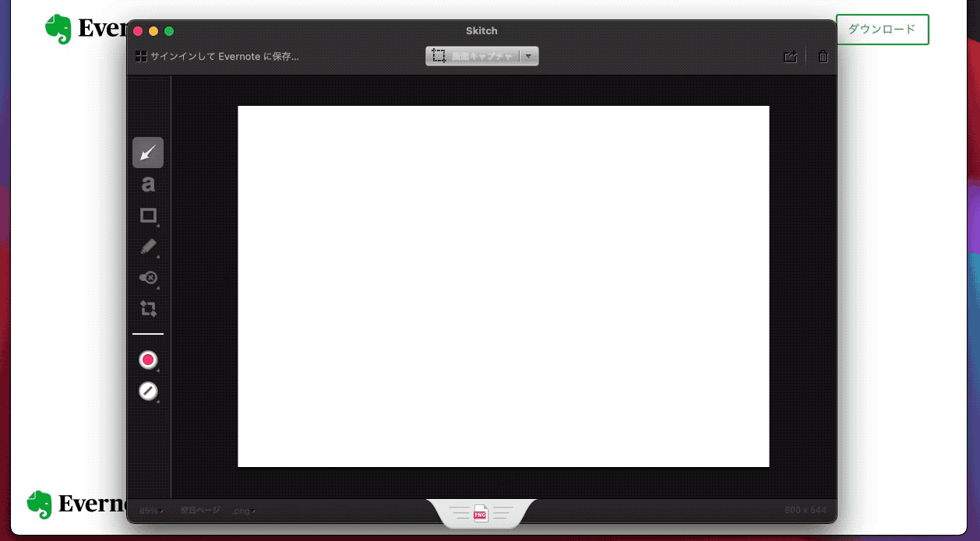Select the Pixelate tool
The height and width of the screenshot is (541, 980).
pyautogui.click(x=148, y=278)
